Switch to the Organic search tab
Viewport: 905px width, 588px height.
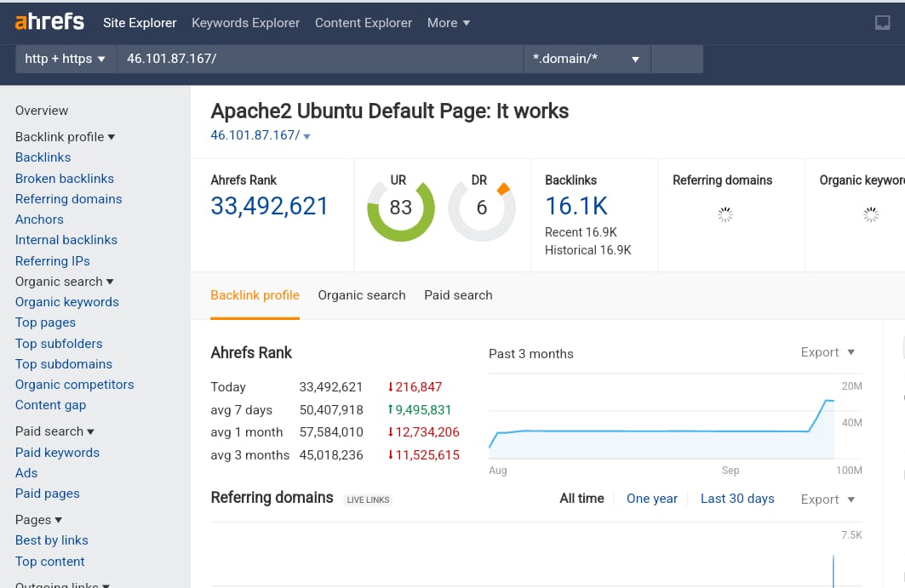point(362,295)
